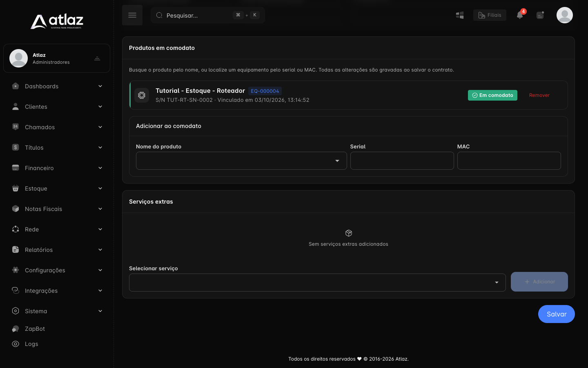The height and width of the screenshot is (368, 588).
Task: Open the Notas Fiscais menu item
Action: [57, 209]
